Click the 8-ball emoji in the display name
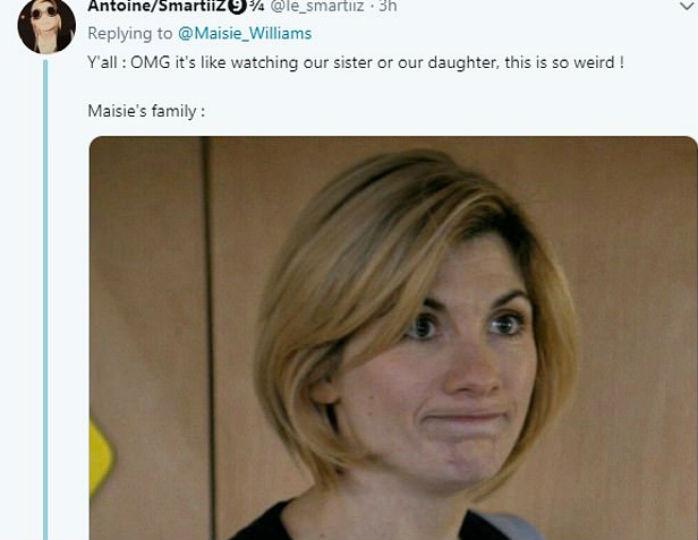 tap(237, 6)
